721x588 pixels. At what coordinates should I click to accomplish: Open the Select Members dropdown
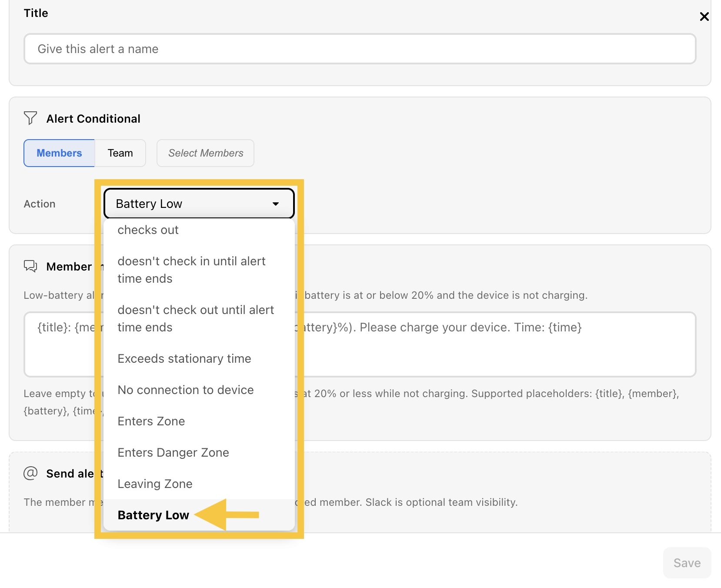[x=205, y=153]
